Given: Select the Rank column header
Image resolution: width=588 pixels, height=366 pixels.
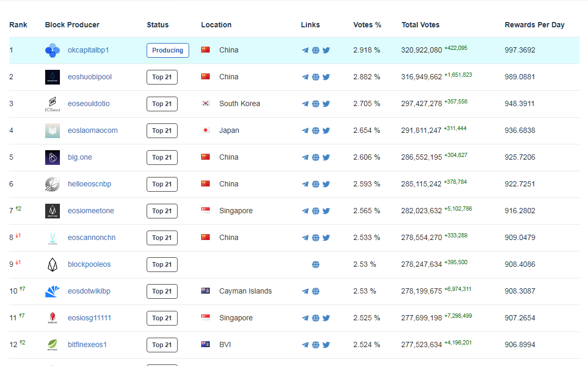Looking at the screenshot, I should 18,25.
